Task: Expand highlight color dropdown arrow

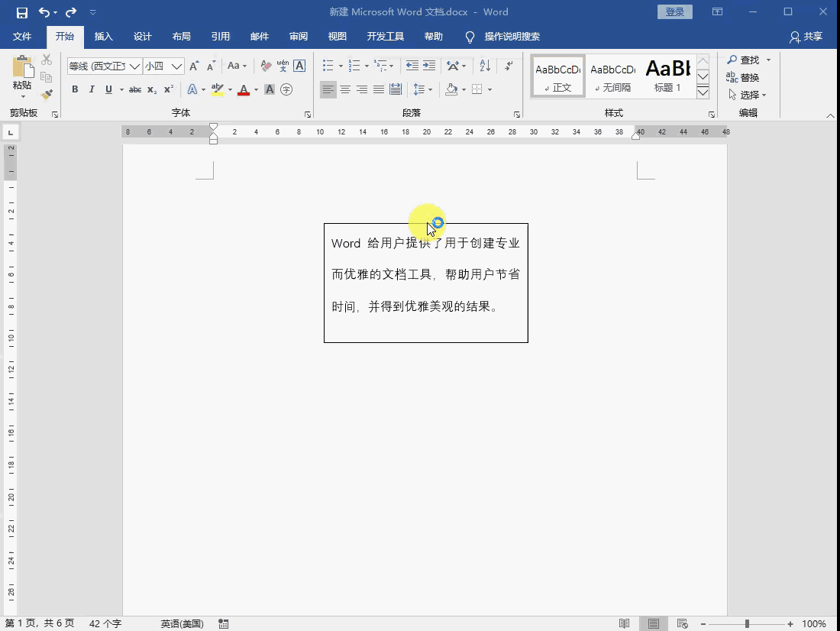Action: [x=231, y=89]
